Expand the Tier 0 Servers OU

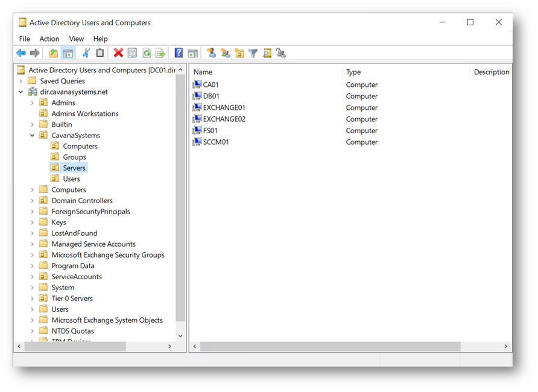[32, 299]
